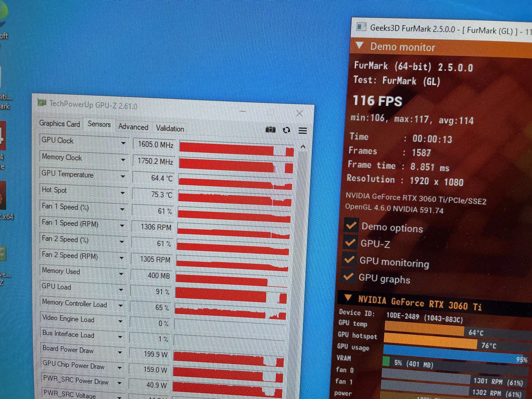Click the Frame time 8.851 ms readout

coord(398,166)
